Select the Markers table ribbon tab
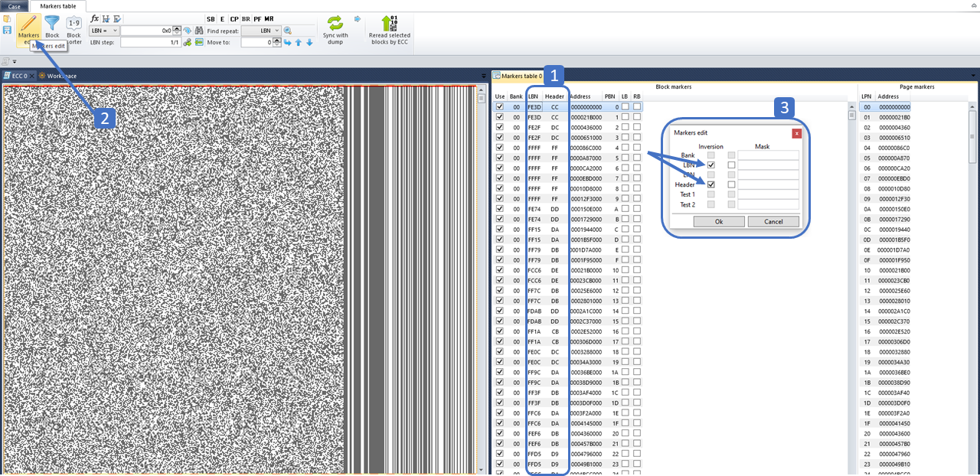This screenshot has width=980, height=476. click(x=58, y=5)
